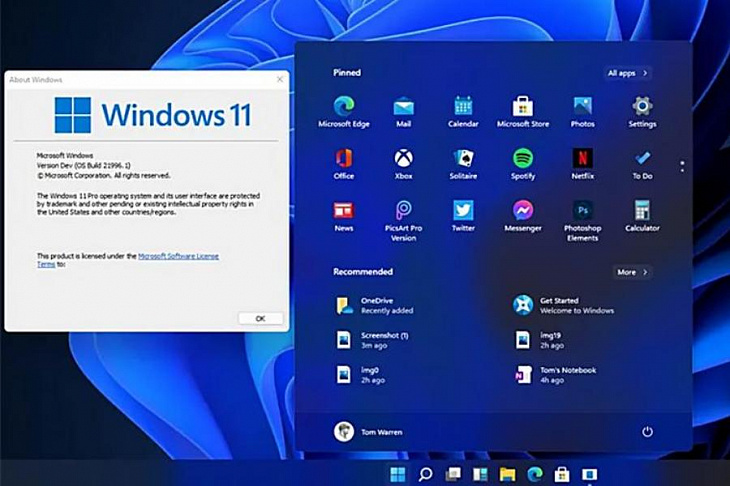
Task: Click the 'Recommended' section heading
Action: 363,272
